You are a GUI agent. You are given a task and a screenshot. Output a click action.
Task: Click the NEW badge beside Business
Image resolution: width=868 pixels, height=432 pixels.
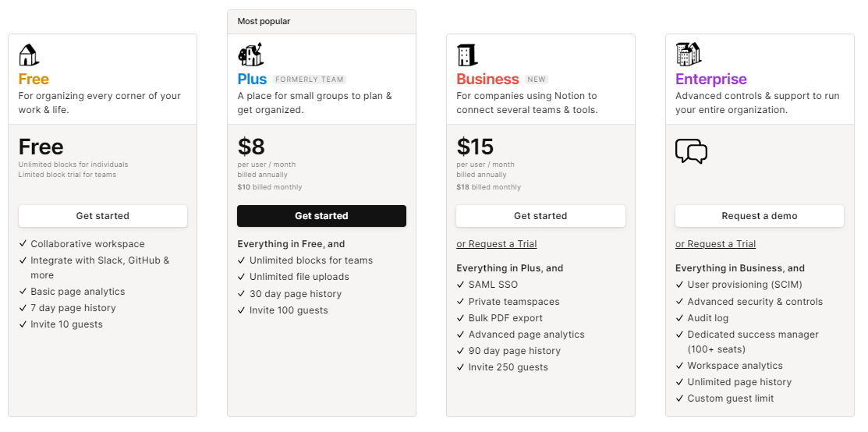pos(537,80)
